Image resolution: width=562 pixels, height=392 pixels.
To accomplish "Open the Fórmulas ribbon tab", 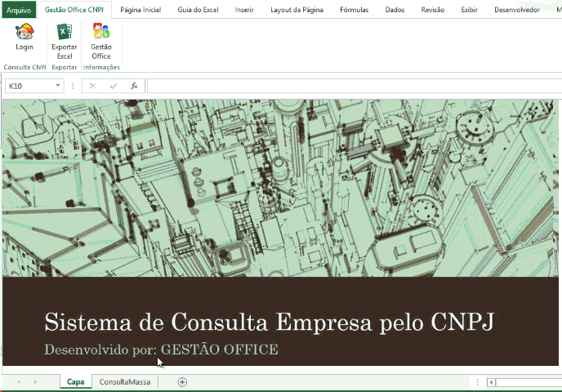I will point(355,10).
